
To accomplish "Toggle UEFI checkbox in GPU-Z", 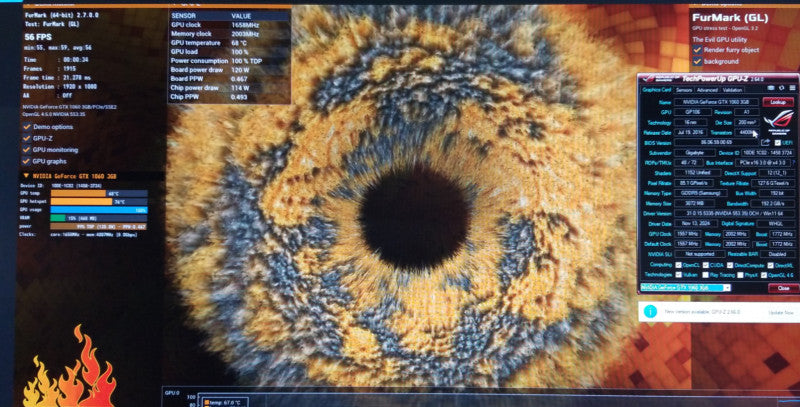I will coord(778,143).
